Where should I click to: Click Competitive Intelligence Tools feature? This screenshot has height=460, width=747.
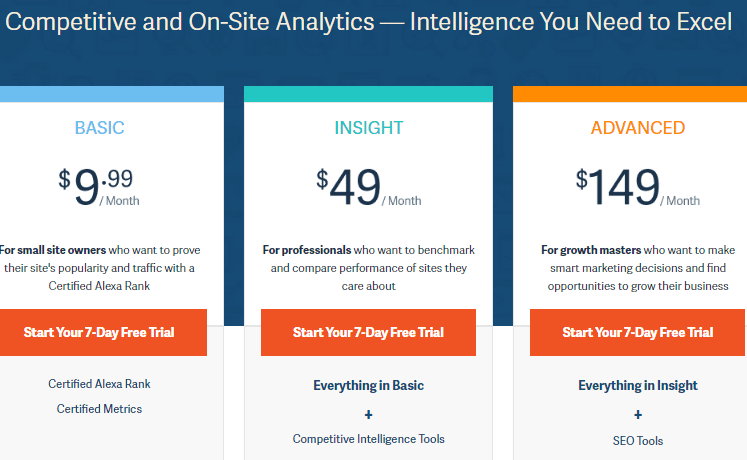click(x=368, y=439)
